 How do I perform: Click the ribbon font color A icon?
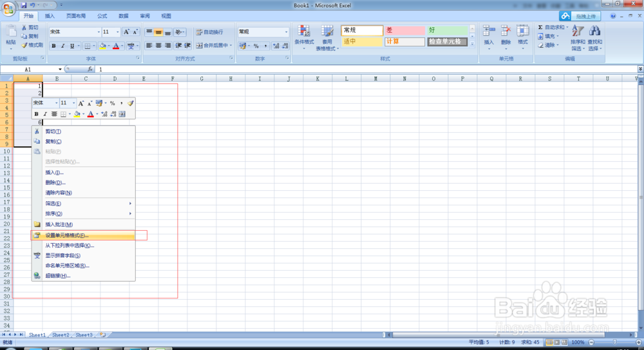point(116,46)
